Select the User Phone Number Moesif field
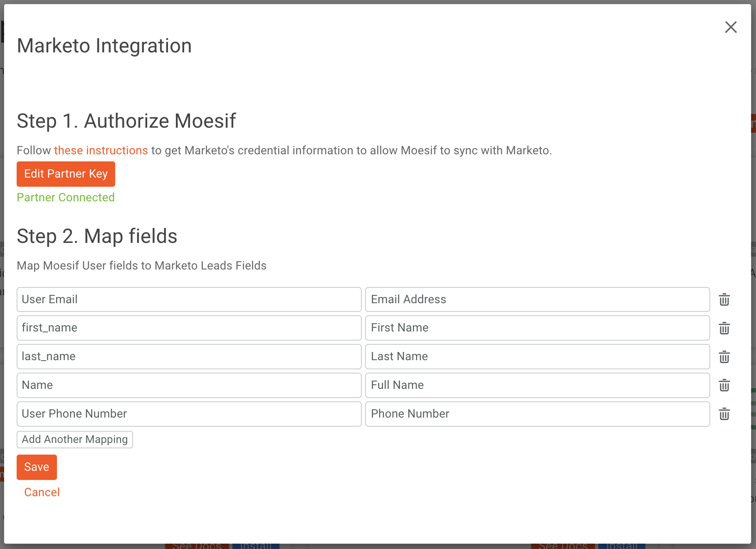 [189, 414]
